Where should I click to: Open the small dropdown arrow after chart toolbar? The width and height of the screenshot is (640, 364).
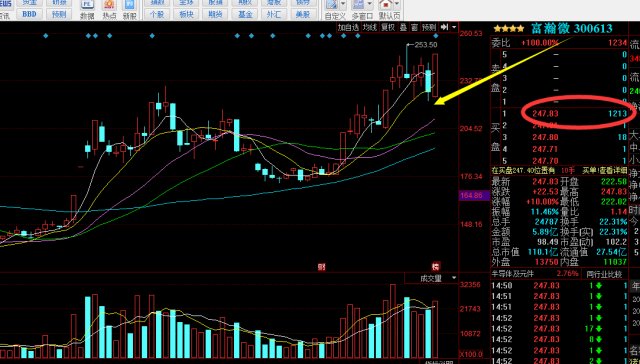point(454,27)
